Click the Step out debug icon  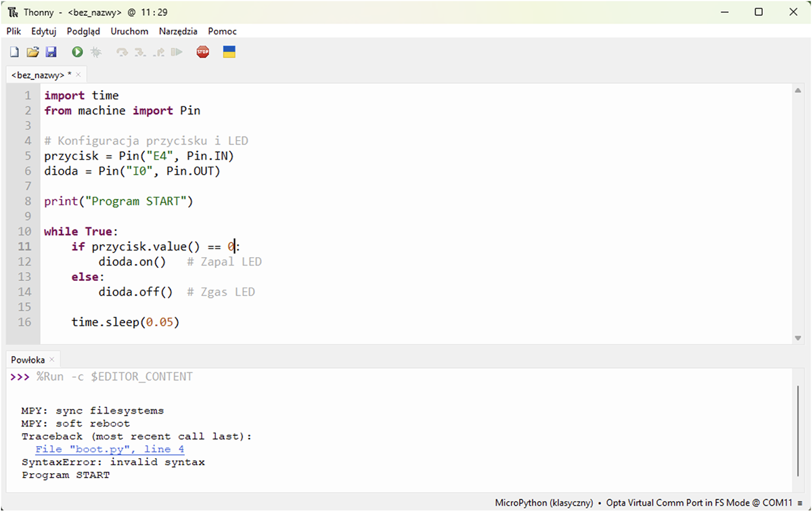coord(158,52)
